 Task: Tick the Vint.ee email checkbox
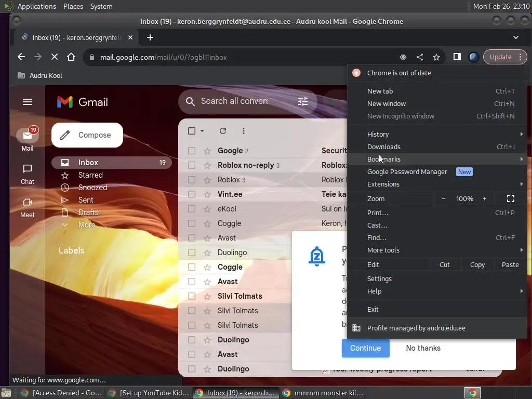tap(192, 194)
